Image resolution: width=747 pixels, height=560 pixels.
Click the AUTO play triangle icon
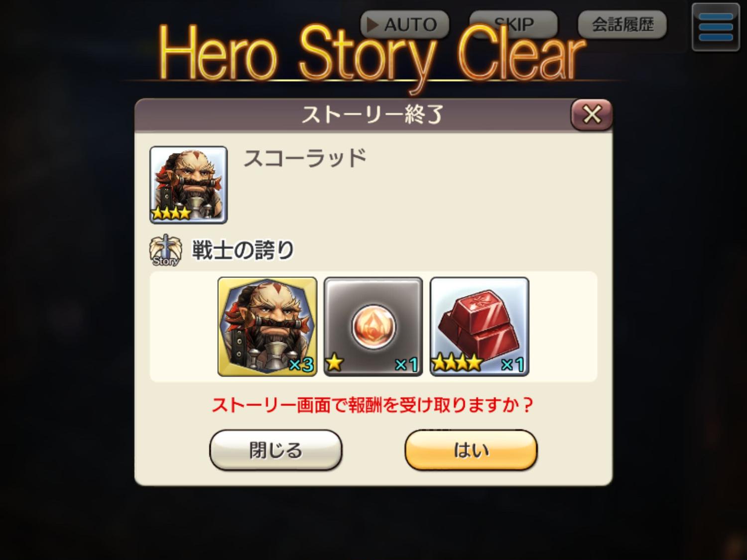372,24
